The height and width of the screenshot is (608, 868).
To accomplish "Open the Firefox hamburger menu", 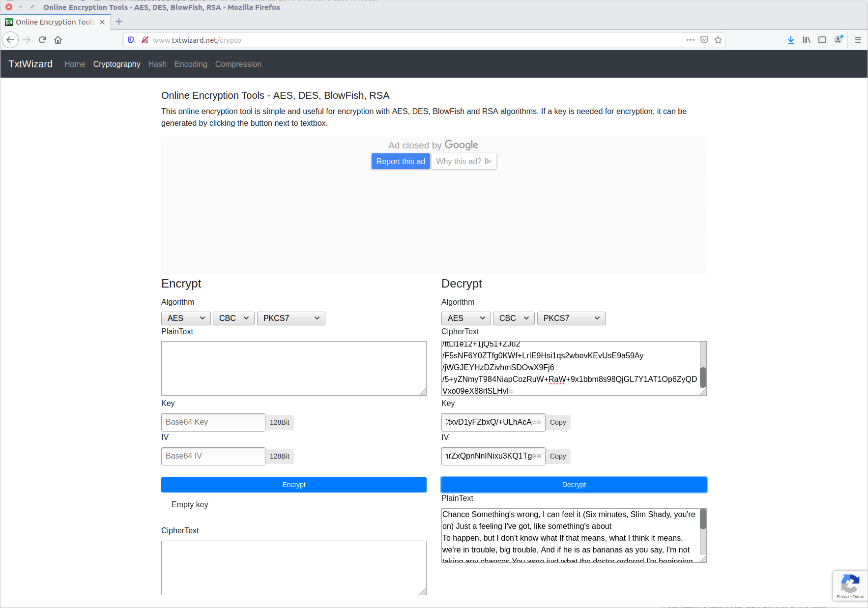I will [858, 40].
